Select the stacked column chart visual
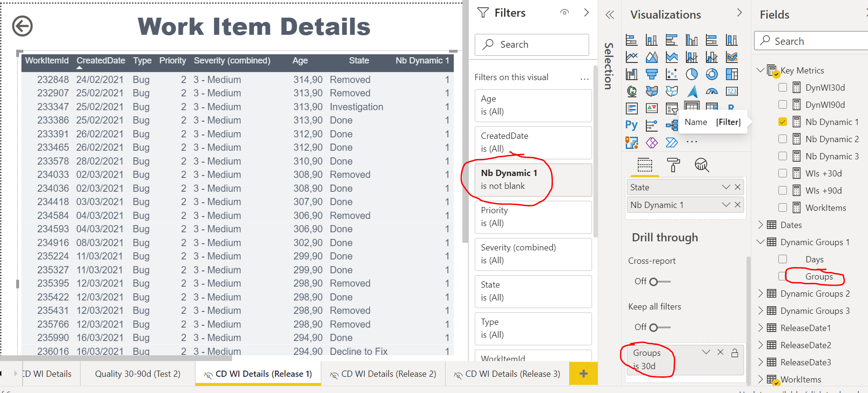The height and width of the screenshot is (393, 868). click(652, 40)
